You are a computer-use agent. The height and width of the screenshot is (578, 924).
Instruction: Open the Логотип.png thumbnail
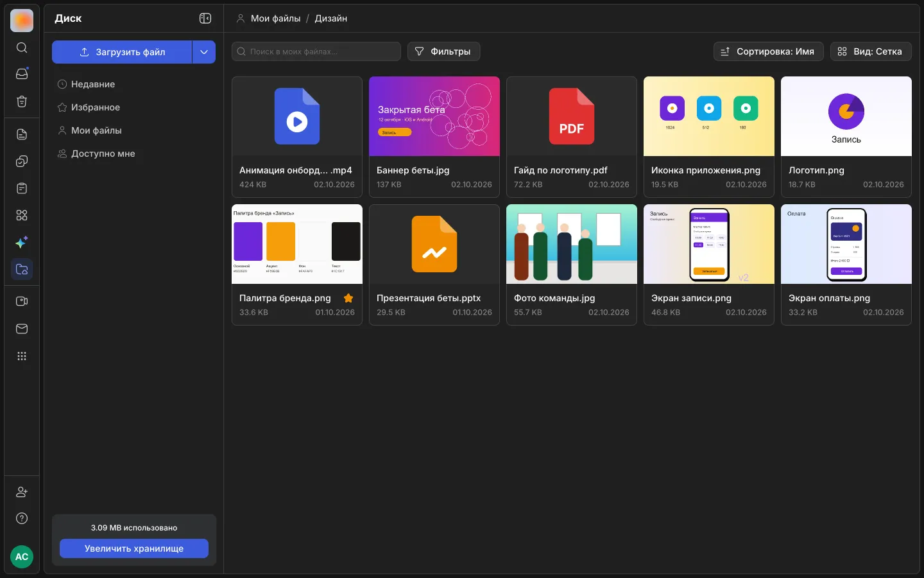point(846,116)
